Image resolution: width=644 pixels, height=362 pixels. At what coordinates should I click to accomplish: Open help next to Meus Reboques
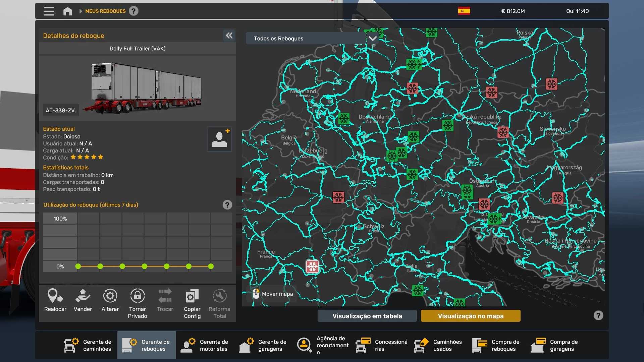133,11
